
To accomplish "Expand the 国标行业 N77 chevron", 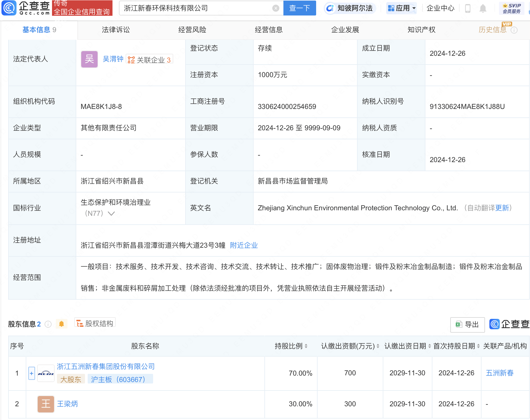I will [x=111, y=214].
